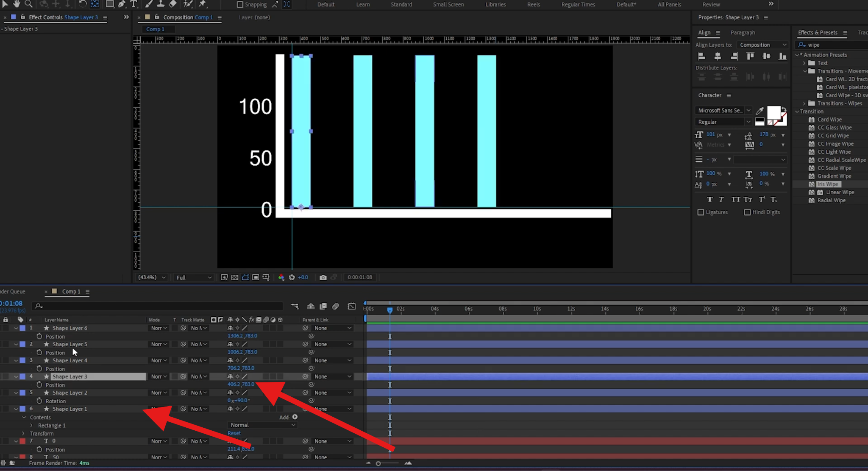The height and width of the screenshot is (471, 868).
Task: Select the Rotation tool
Action: click(83, 4)
